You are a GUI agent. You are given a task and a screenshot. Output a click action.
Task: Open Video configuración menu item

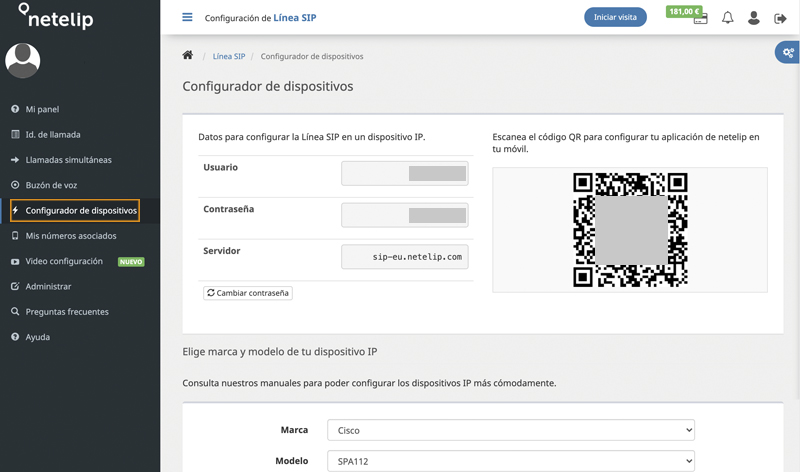point(64,261)
